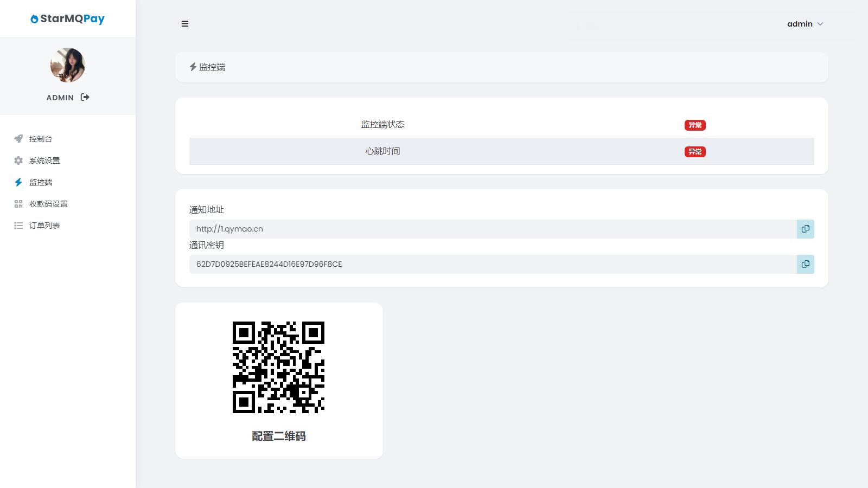Click the 异常 badge for 监控端状态
868x488 pixels.
point(695,125)
